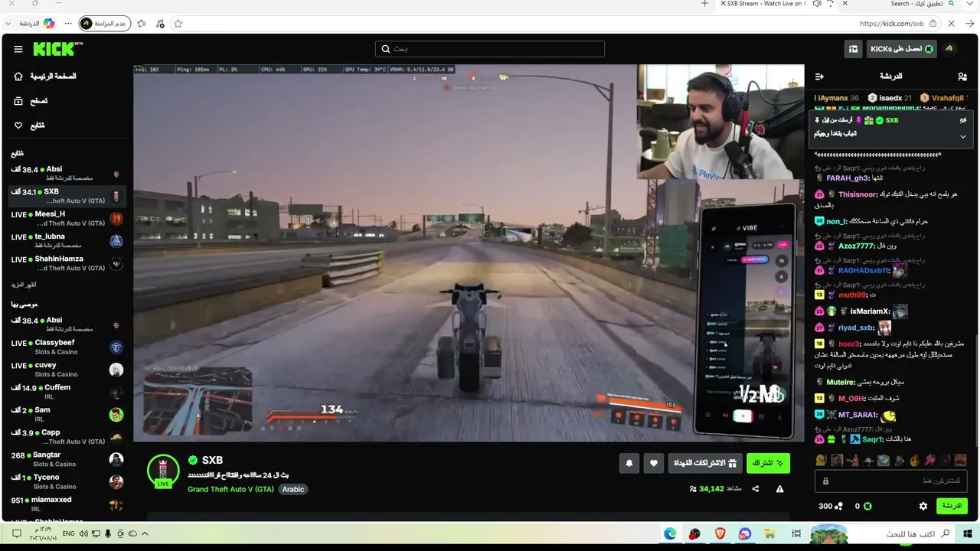
Task: Open a new browser tab
Action: (705, 4)
